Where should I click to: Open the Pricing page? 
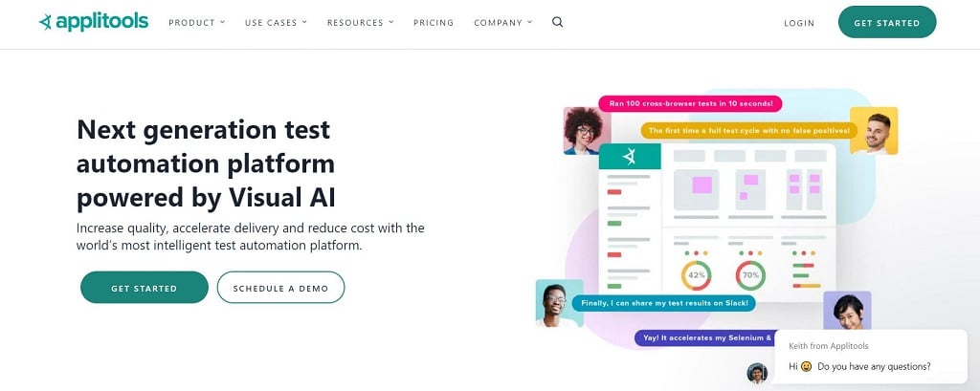coord(434,23)
